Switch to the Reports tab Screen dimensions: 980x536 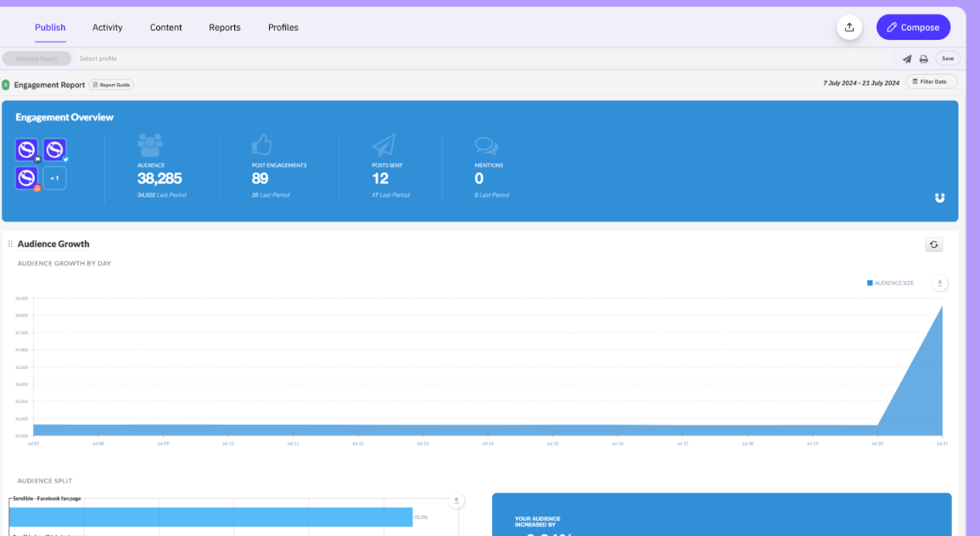pos(225,27)
